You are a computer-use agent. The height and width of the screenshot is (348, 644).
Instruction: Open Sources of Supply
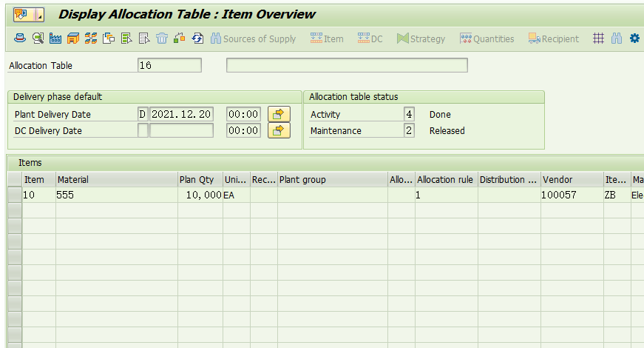coord(253,39)
